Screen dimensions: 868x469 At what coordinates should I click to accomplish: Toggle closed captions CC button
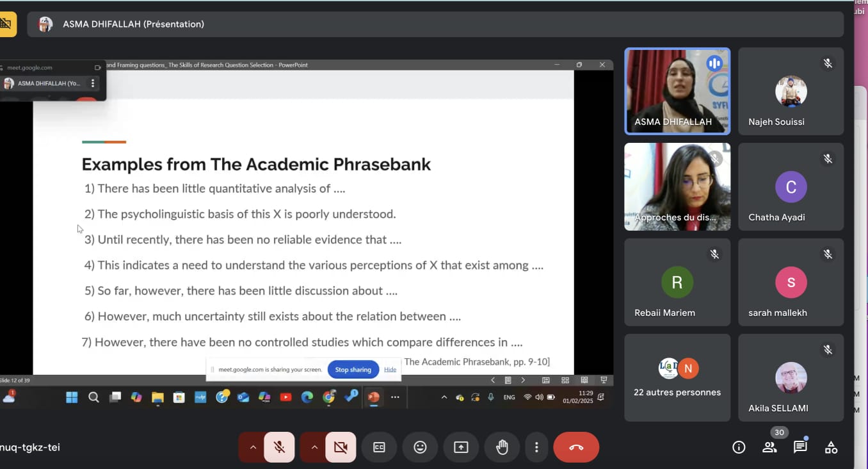pos(379,447)
